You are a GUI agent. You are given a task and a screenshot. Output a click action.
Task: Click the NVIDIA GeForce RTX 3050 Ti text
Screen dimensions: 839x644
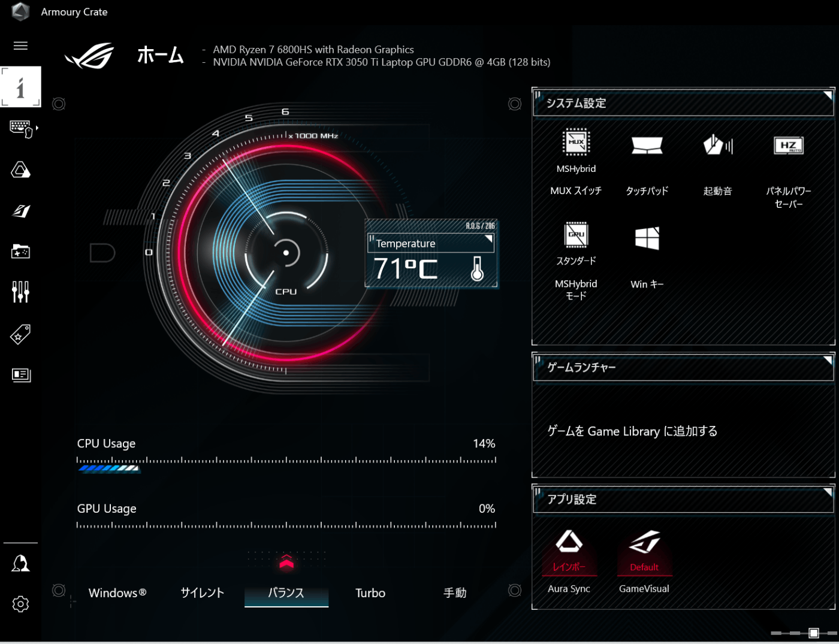pyautogui.click(x=381, y=62)
